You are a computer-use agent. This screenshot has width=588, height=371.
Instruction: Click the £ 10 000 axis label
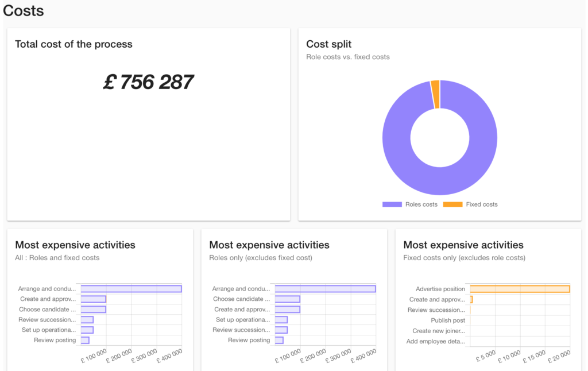pos(509,357)
